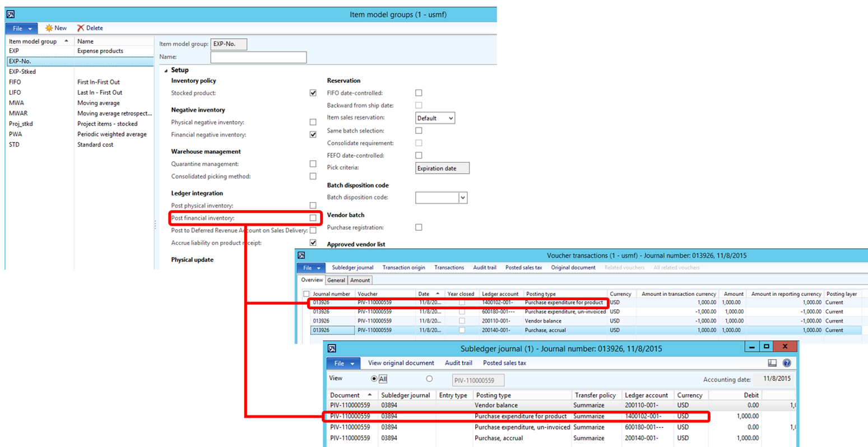This screenshot has height=447, width=868.
Task: Open Help in the Subledger journal window
Action: coord(786,363)
